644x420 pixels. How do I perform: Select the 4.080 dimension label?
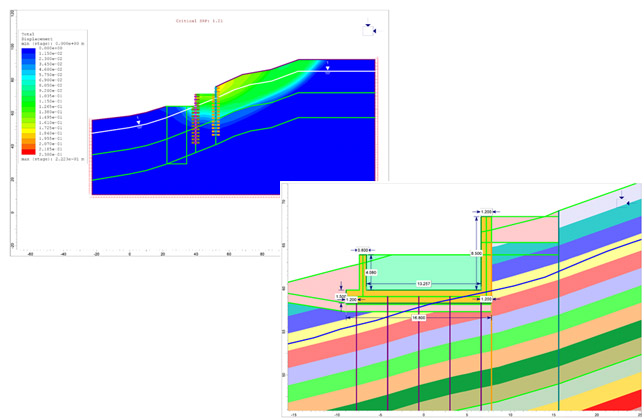(x=370, y=273)
